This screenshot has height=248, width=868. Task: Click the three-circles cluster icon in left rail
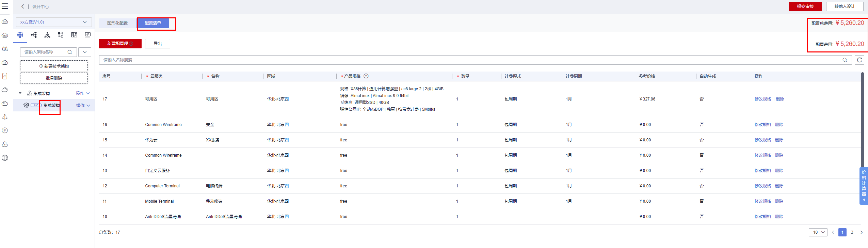5,144
